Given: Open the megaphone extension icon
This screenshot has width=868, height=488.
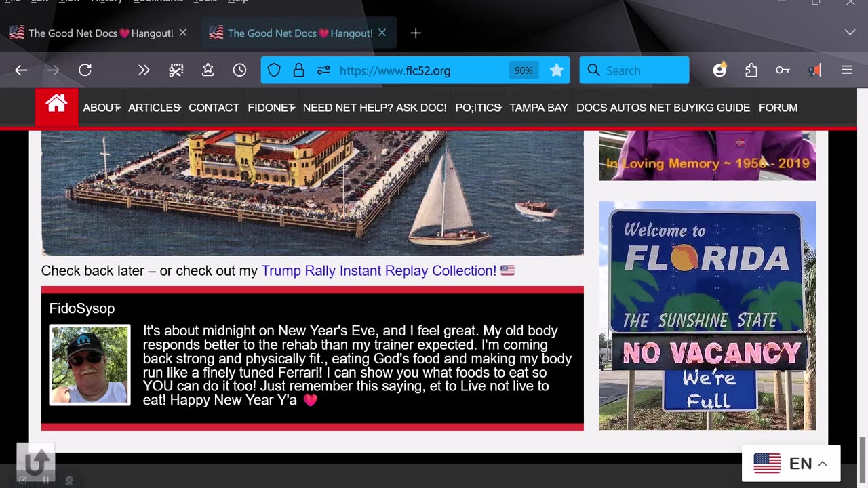Looking at the screenshot, I should 814,70.
